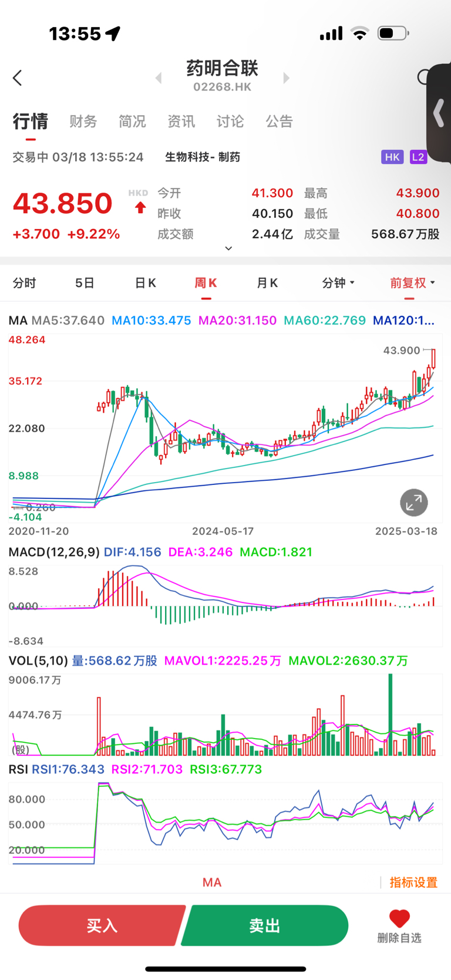Tap the 最低 value 40.800
This screenshot has width=451, height=980.
click(418, 214)
